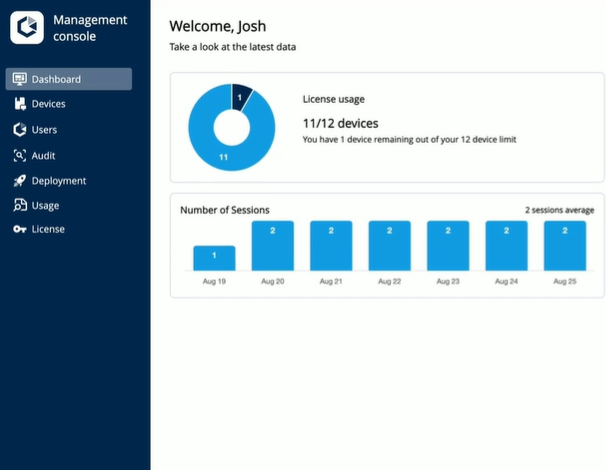Click the Management console title text
Viewport: 606px width, 470px height.
coord(89,28)
